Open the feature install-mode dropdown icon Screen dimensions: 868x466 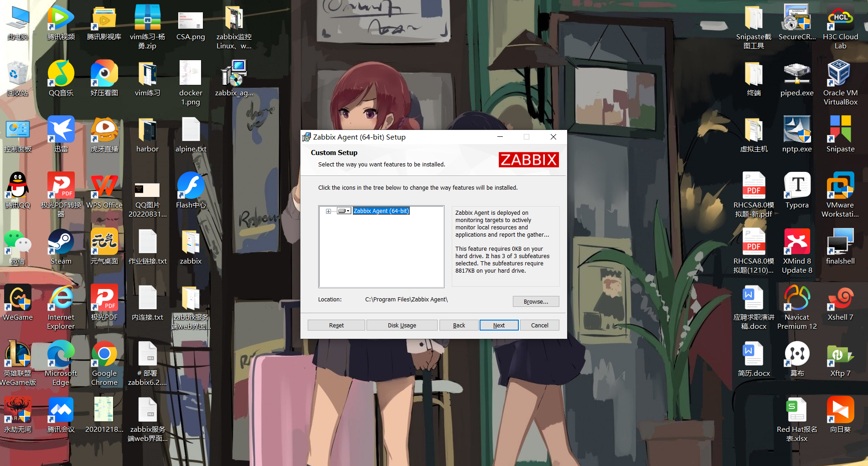344,211
